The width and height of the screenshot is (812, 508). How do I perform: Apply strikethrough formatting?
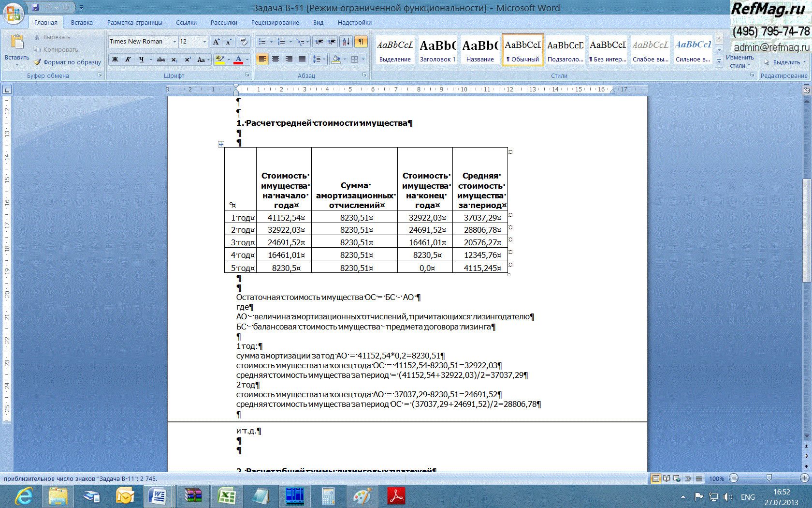161,60
